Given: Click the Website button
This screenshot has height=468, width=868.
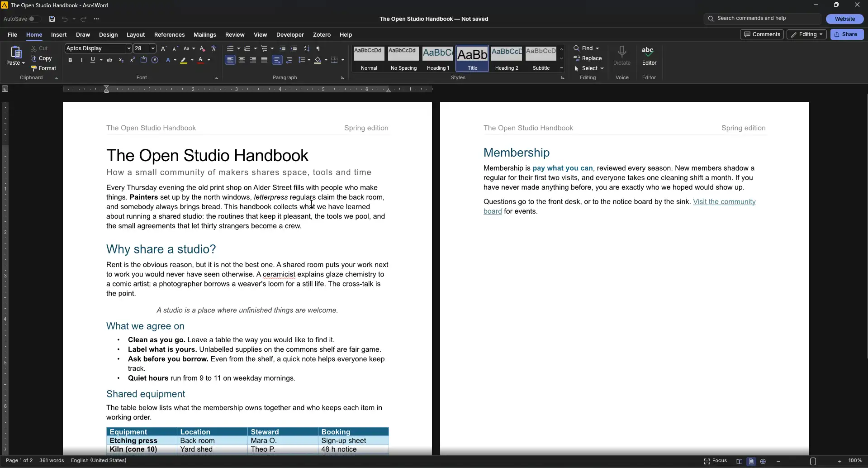Looking at the screenshot, I should (844, 19).
